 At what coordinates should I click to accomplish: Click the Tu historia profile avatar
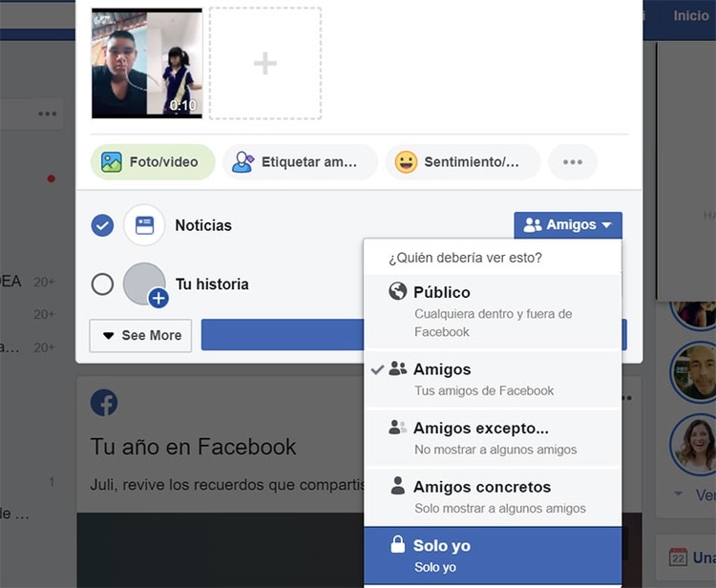143,283
